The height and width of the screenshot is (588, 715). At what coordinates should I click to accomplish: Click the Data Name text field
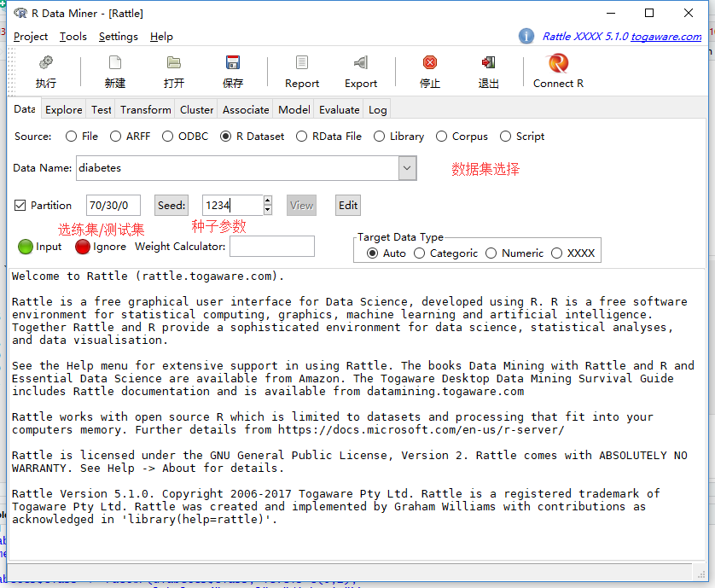(237, 168)
